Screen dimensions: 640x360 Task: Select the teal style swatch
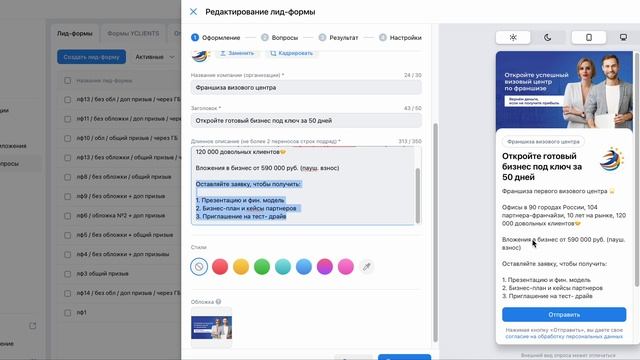[x=283, y=267]
